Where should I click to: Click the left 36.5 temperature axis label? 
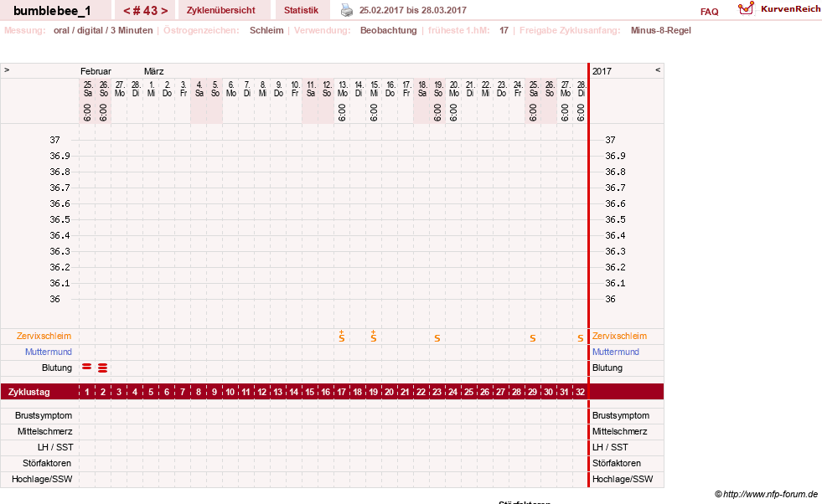pos(59,219)
